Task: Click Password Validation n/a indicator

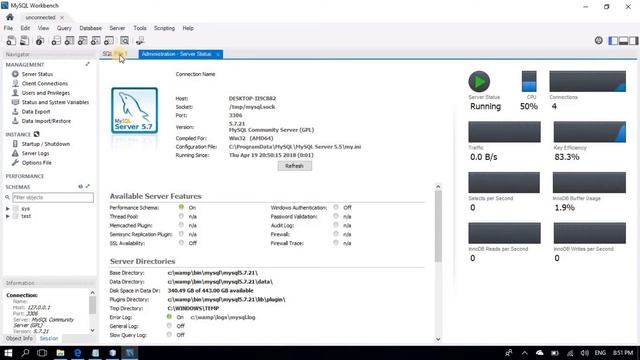Action: point(336,216)
